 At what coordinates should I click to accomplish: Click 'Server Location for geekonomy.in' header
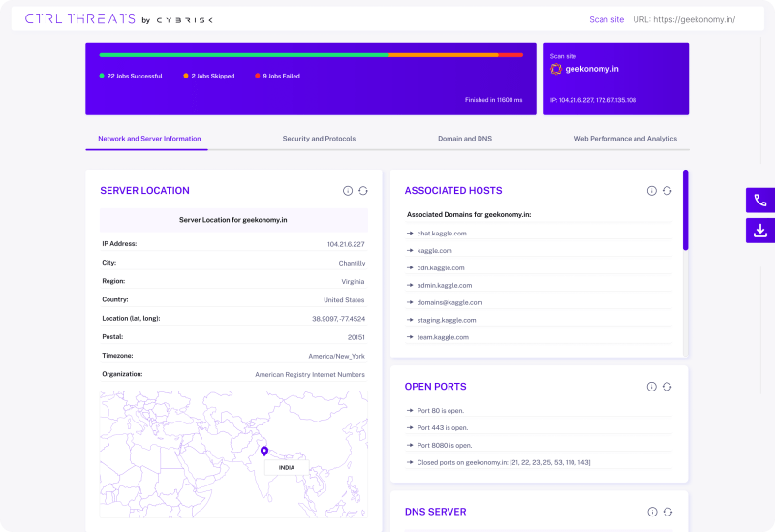(x=233, y=220)
